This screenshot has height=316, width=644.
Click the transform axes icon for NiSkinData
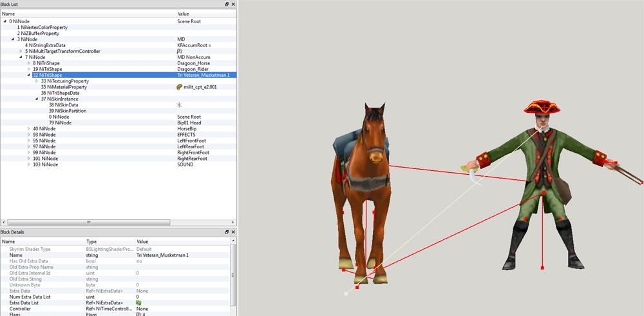[180, 105]
